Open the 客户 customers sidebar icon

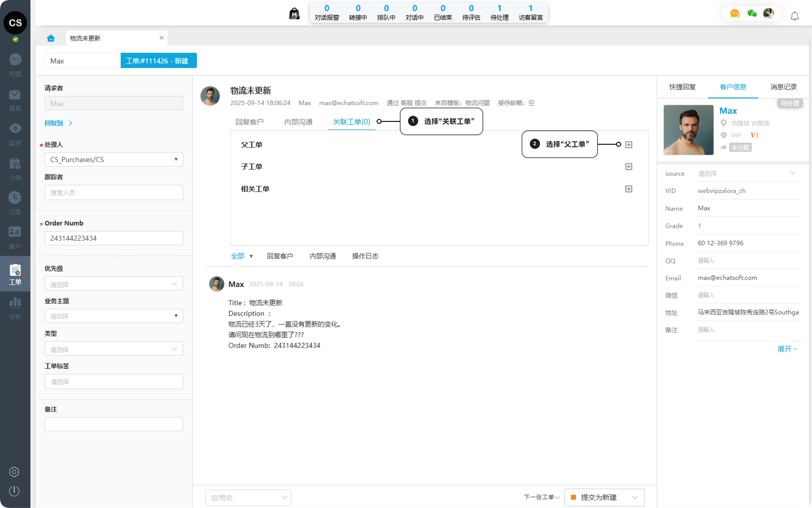[15, 232]
